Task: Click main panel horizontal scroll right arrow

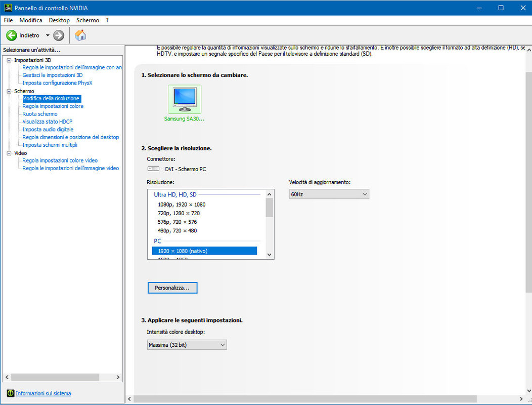Action: click(521, 399)
